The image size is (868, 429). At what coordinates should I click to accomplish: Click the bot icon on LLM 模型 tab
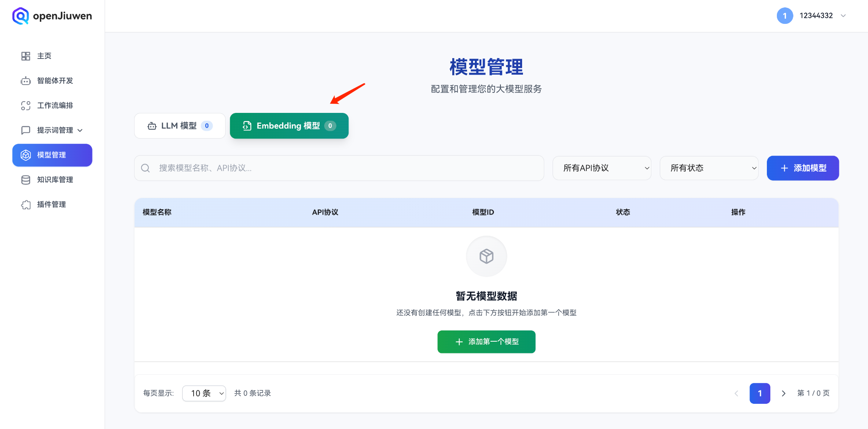[x=152, y=126]
